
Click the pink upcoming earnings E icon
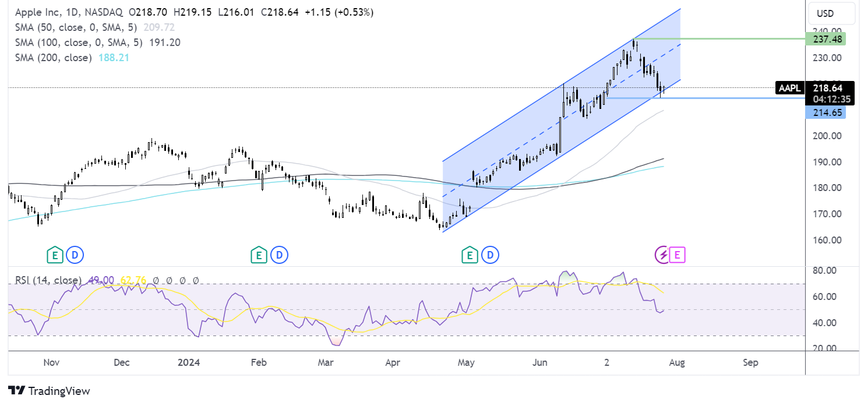[677, 255]
